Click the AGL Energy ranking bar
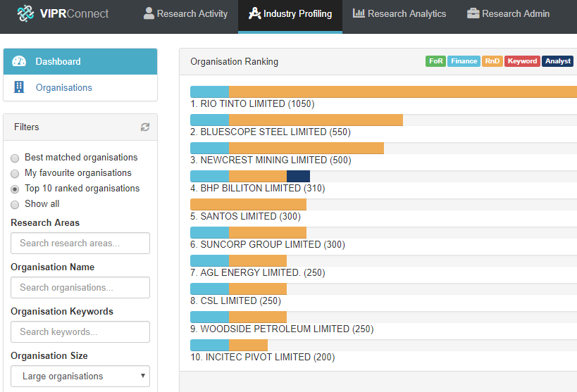 click(238, 260)
